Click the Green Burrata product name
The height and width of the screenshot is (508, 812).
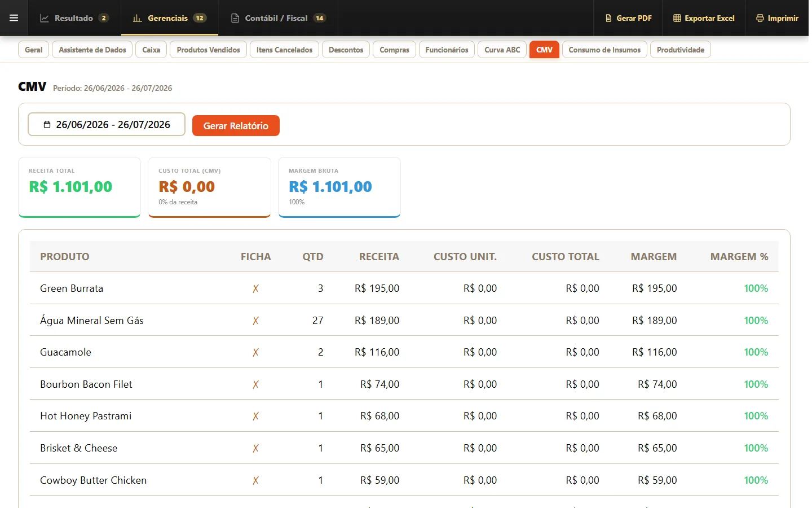point(72,288)
